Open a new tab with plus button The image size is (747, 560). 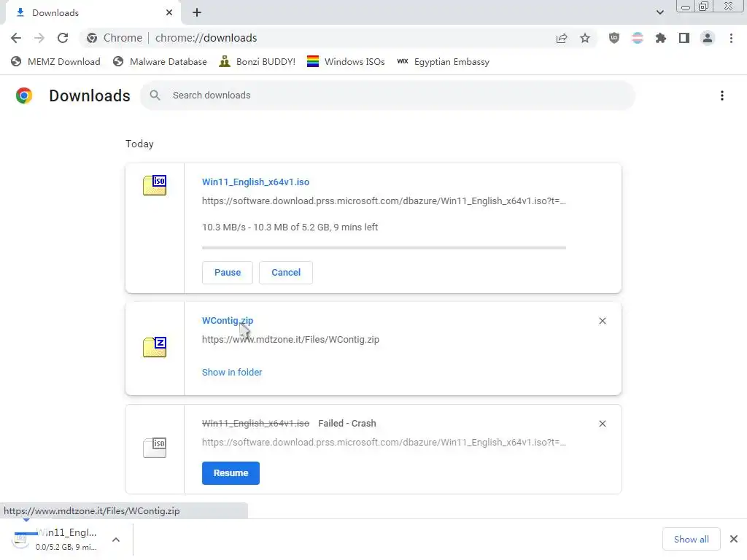[x=197, y=13]
